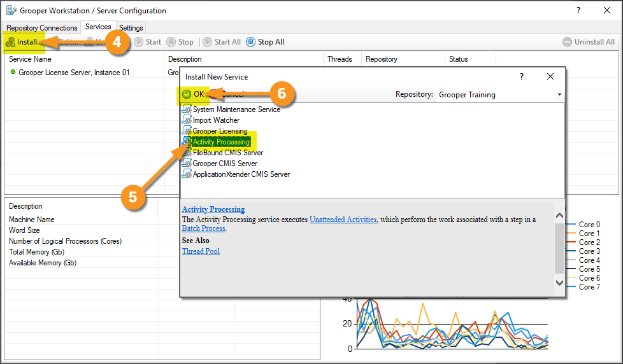Open the Activity Processing help heading link
This screenshot has height=364, width=623.
[213, 209]
